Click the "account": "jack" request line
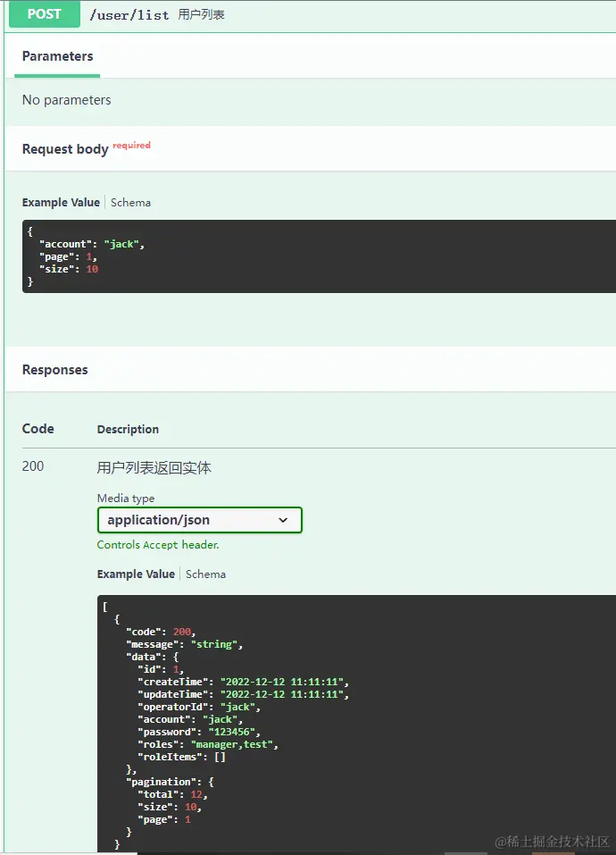 (92, 244)
